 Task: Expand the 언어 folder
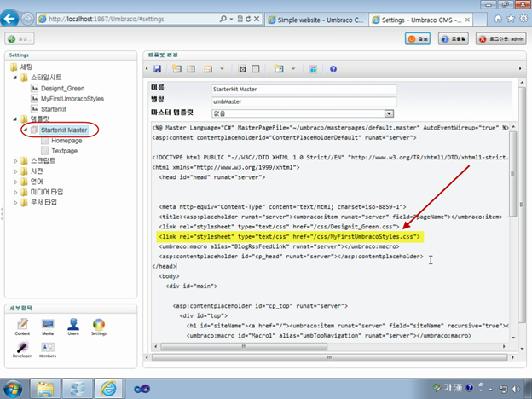pos(15,182)
